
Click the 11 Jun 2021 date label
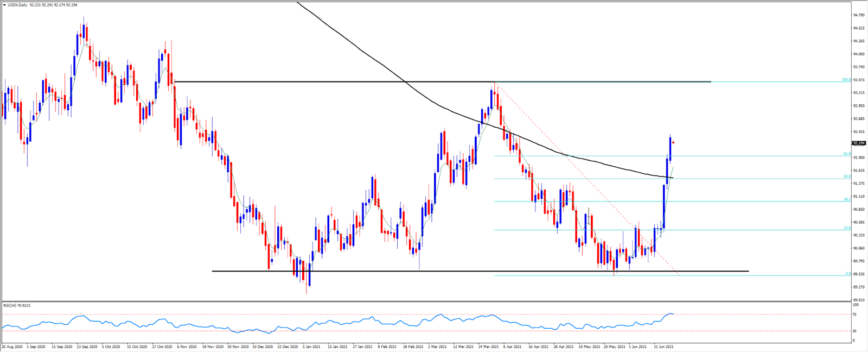[663, 346]
